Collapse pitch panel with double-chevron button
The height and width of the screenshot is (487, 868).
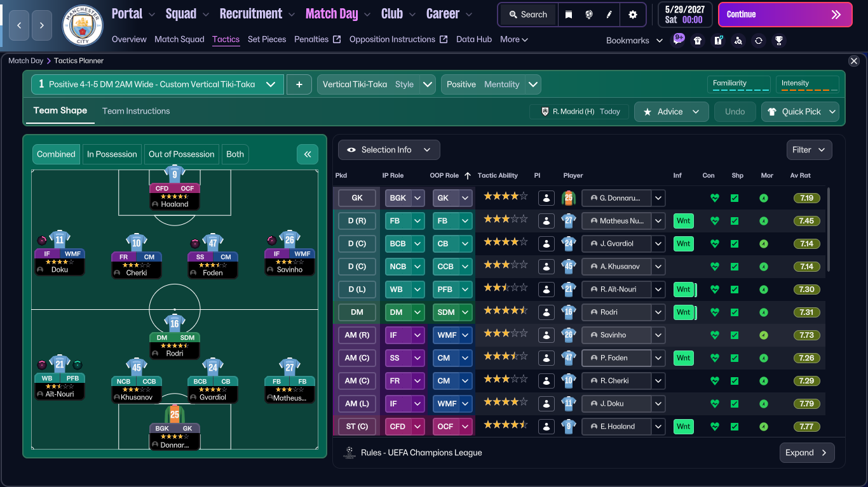[x=307, y=154]
